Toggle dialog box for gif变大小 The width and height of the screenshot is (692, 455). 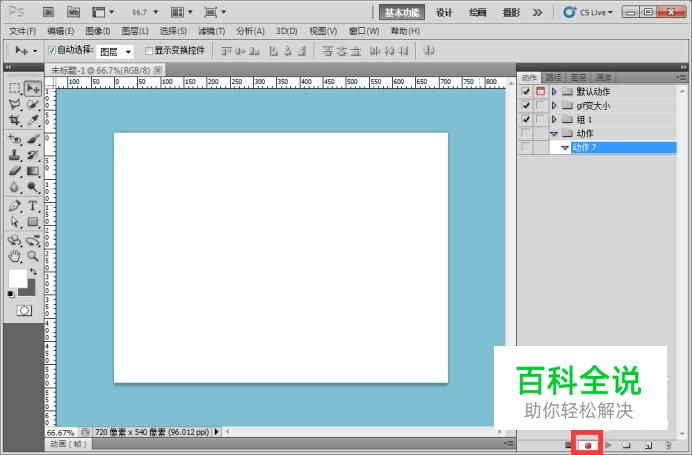(x=541, y=105)
